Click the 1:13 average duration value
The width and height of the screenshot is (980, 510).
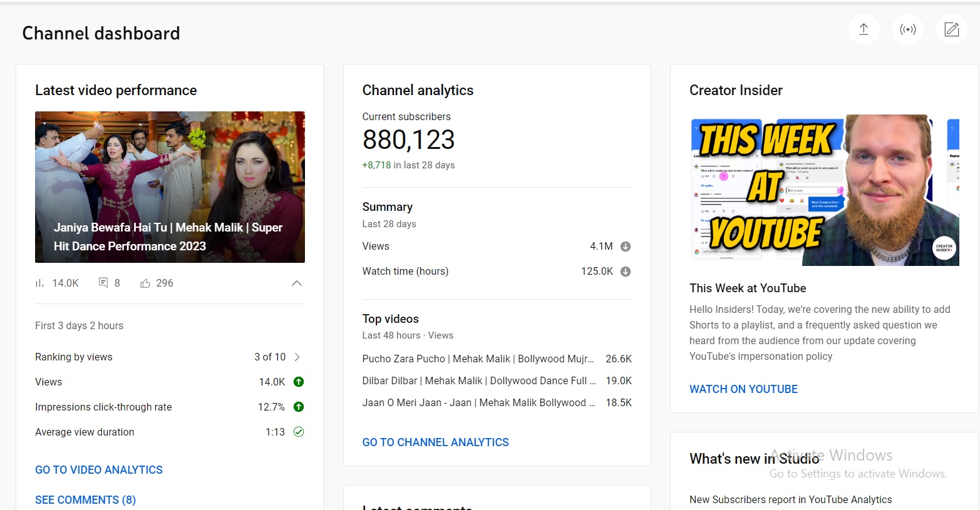click(275, 432)
